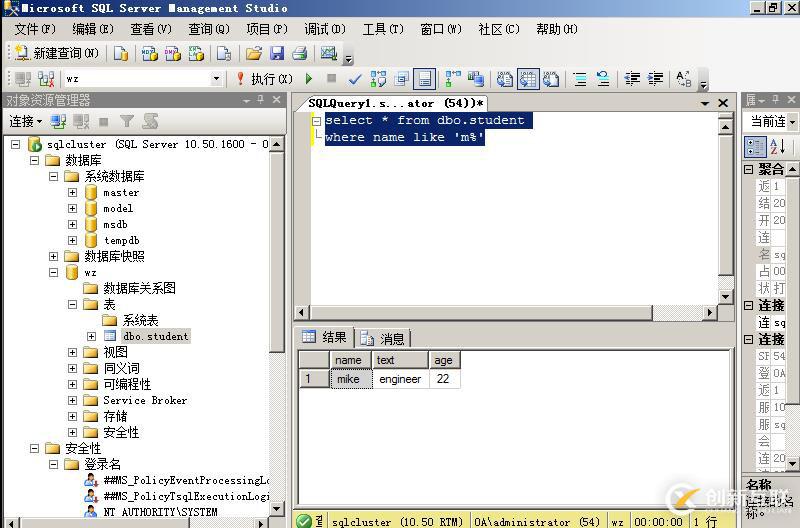Screen dimensions: 800x528
Task: Click the age column header
Action: tap(444, 360)
